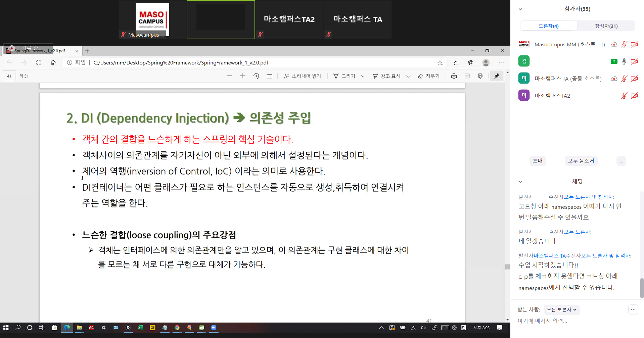
Task: Click the chat message input field
Action: pyautogui.click(x=571, y=321)
